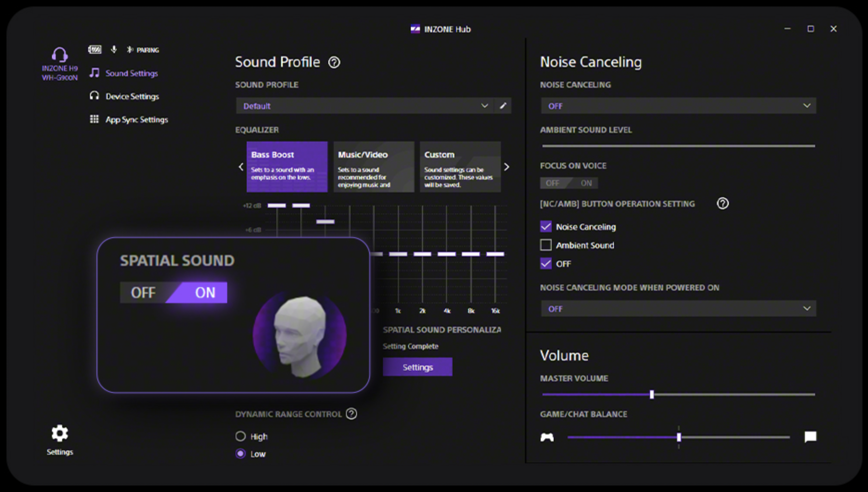Select High dynamic range control

click(x=240, y=436)
